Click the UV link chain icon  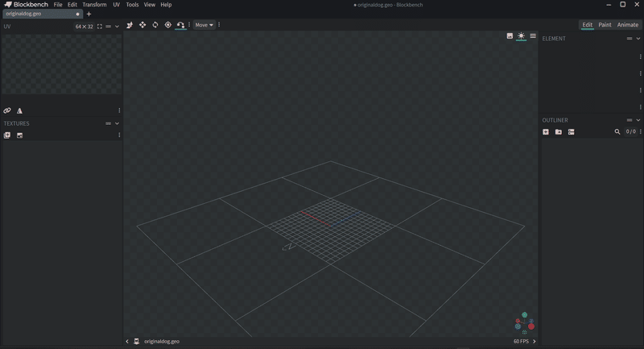pyautogui.click(x=7, y=110)
